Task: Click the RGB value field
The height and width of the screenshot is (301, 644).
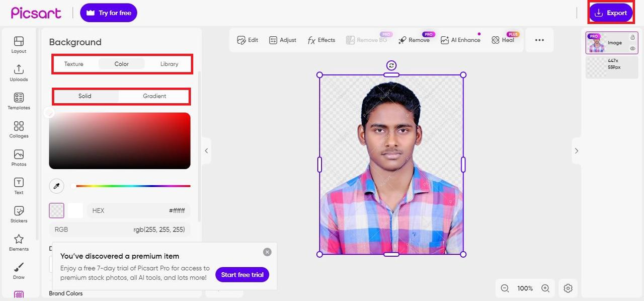Action: 120,230
